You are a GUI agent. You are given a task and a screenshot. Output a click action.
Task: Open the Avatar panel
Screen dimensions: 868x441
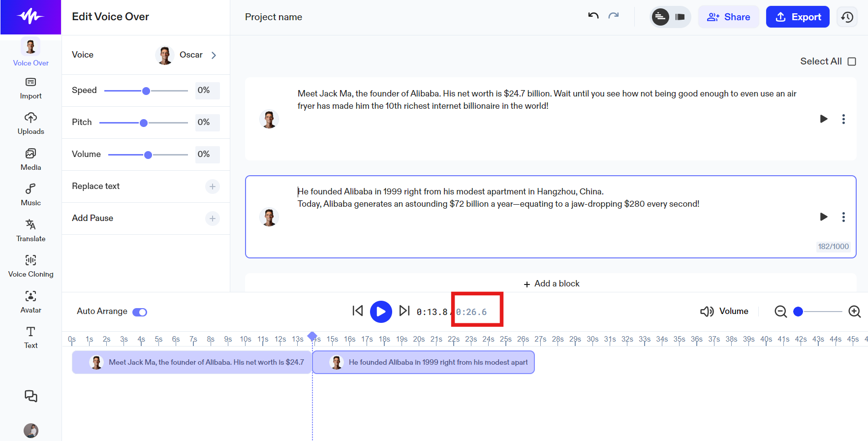tap(31, 302)
